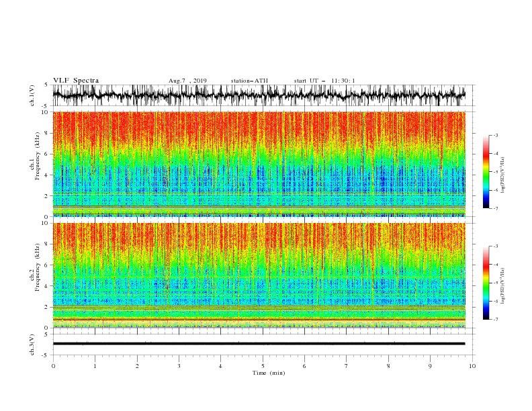This screenshot has width=532, height=411.
Task: Click the "ch.3(V)" axis label
Action: tap(32, 345)
